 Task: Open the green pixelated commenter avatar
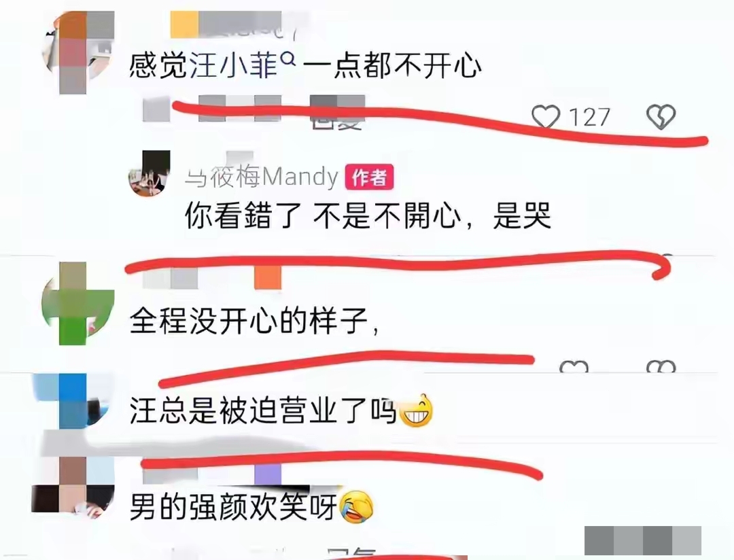(78, 303)
